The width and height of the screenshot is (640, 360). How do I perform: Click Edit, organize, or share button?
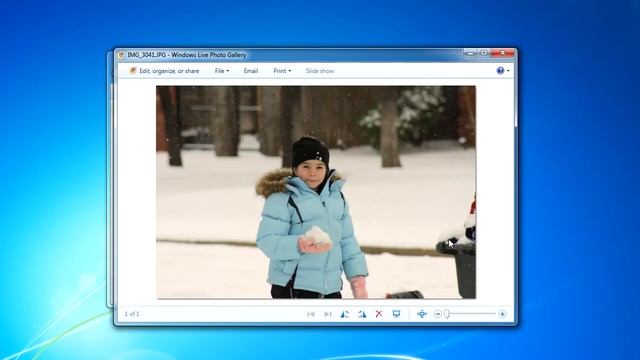pyautogui.click(x=164, y=71)
